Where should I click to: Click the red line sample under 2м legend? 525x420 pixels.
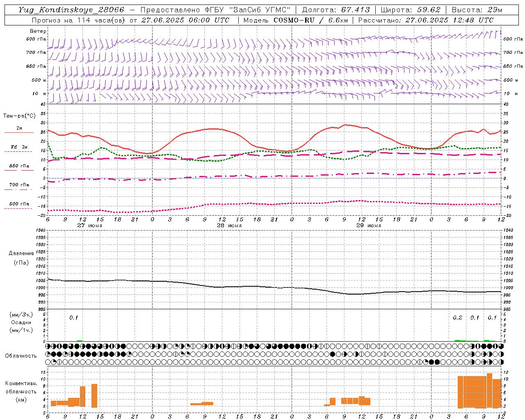(x=19, y=133)
